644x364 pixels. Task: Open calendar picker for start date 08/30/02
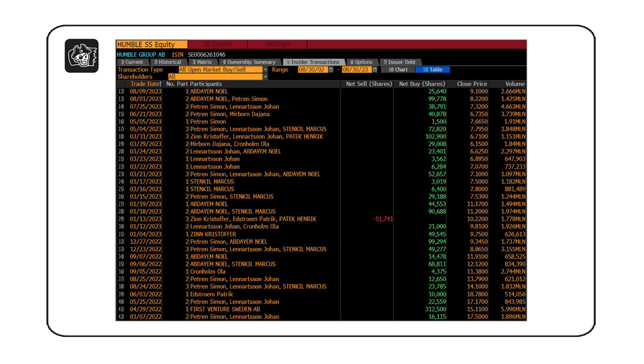331,70
